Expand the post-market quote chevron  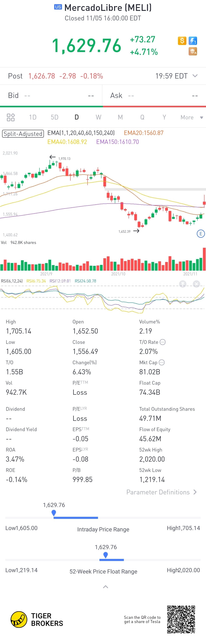pos(195,76)
